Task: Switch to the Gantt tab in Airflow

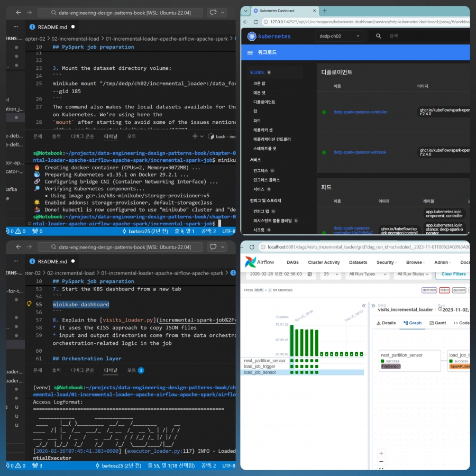Action: pos(438,323)
